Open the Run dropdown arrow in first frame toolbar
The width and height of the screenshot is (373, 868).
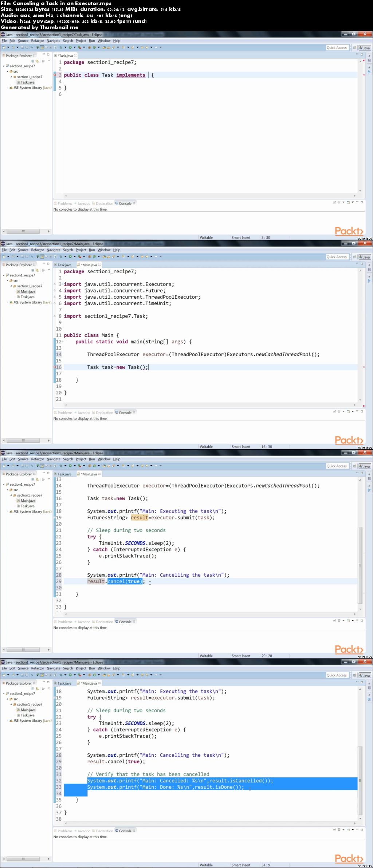point(74,47)
